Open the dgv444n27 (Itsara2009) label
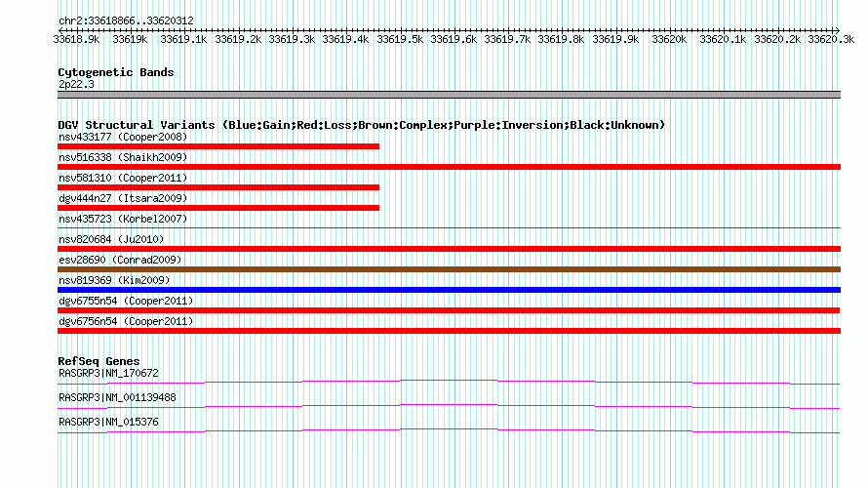Image resolution: width=868 pixels, height=488 pixels. (123, 198)
